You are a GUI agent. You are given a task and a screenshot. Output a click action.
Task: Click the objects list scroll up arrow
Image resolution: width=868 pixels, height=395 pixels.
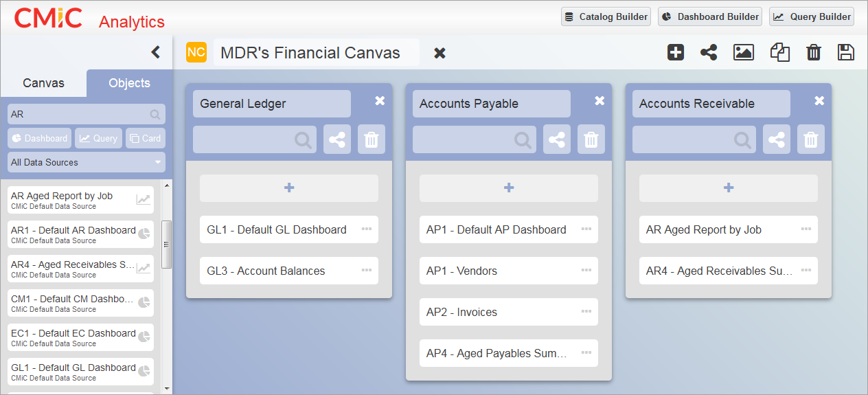click(x=166, y=185)
